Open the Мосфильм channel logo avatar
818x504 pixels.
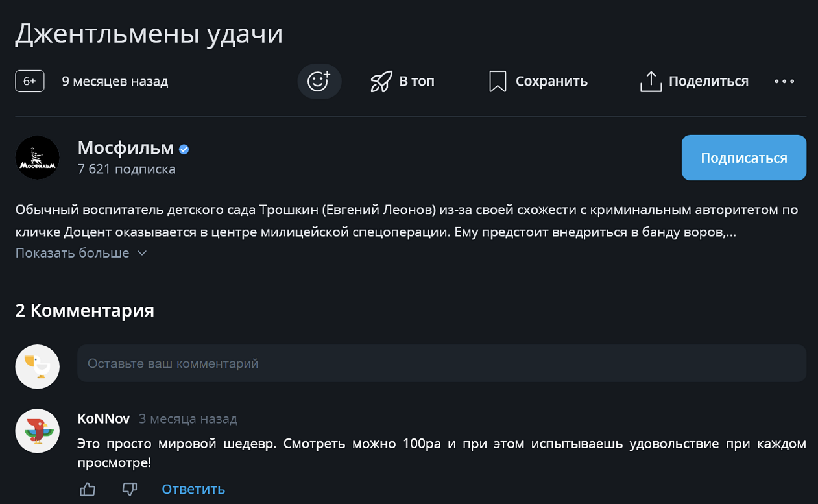[38, 158]
